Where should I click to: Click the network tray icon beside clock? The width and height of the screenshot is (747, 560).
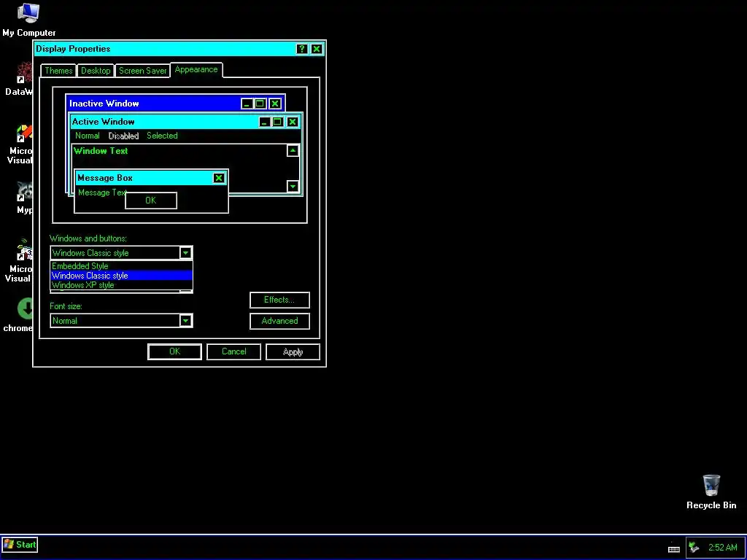click(694, 548)
